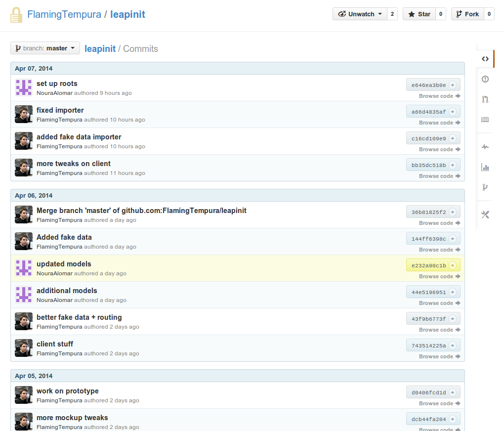Open the watchers count of 2
The width and height of the screenshot is (504, 431).
(392, 14)
